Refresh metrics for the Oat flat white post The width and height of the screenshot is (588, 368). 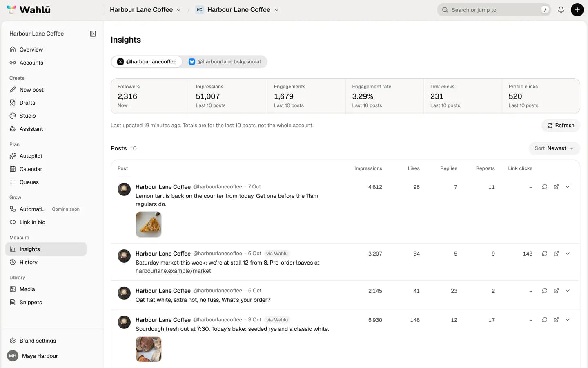click(545, 291)
